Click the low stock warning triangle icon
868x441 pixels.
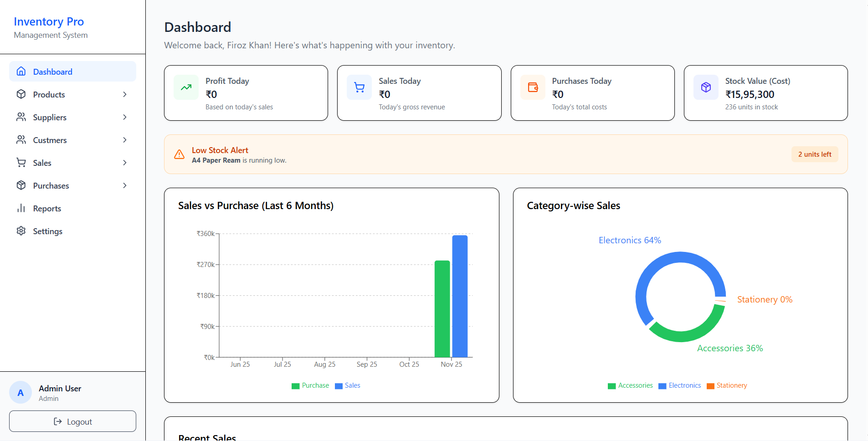(180, 154)
